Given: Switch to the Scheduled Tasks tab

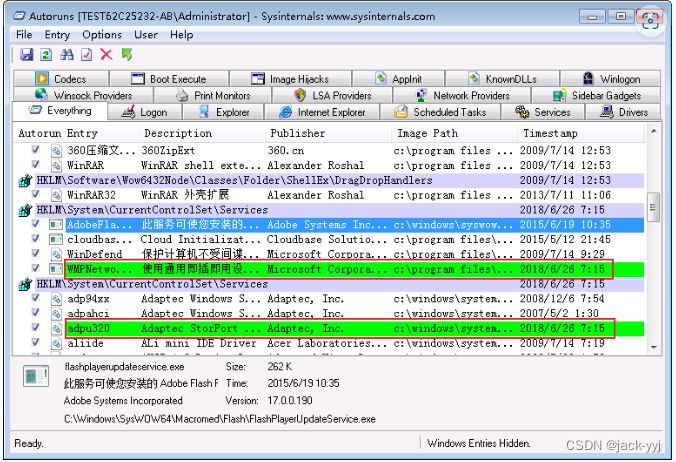Looking at the screenshot, I should point(440,112).
